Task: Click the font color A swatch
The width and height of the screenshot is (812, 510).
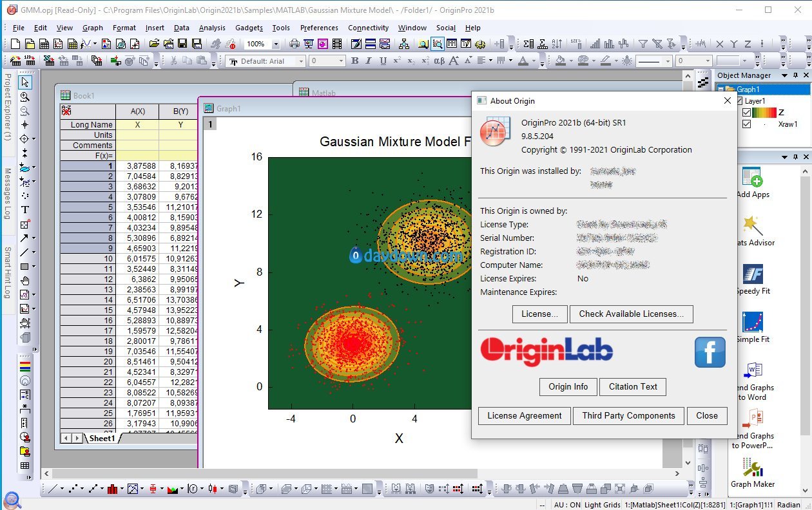Action: pos(523,61)
